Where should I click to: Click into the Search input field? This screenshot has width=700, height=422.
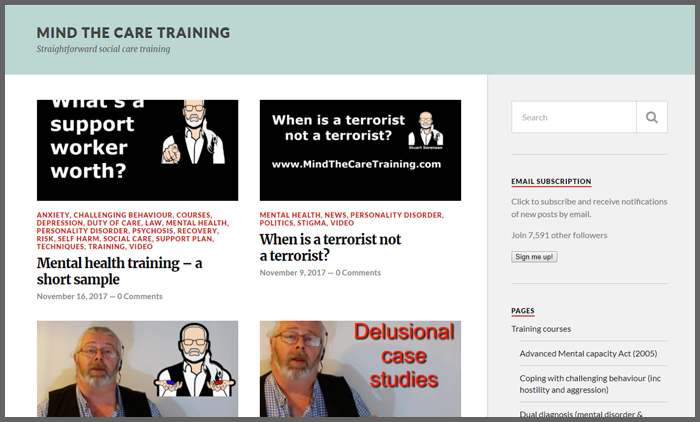click(574, 117)
